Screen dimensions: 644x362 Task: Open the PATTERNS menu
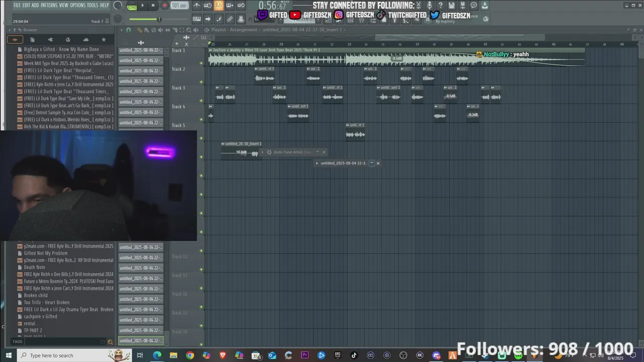(49, 5)
